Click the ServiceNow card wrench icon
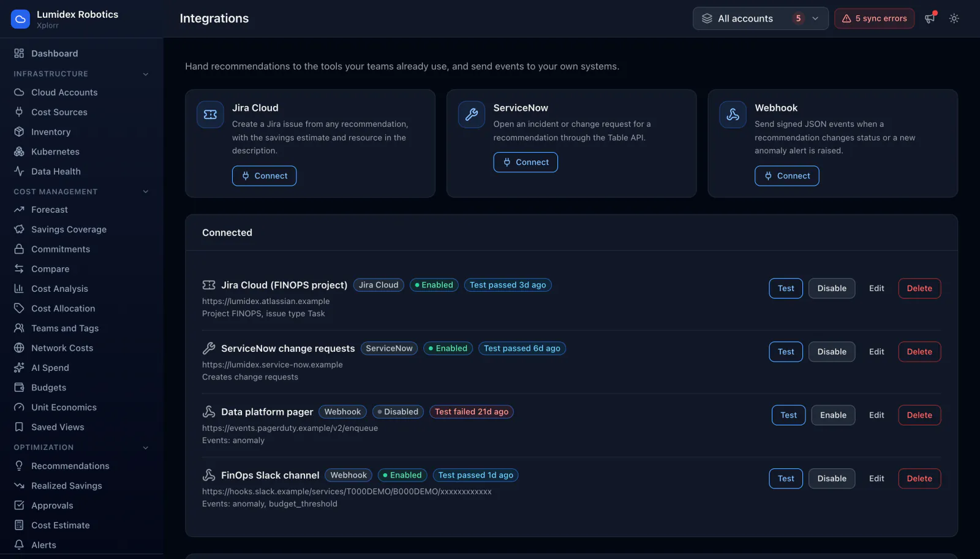980x559 pixels. pos(472,115)
